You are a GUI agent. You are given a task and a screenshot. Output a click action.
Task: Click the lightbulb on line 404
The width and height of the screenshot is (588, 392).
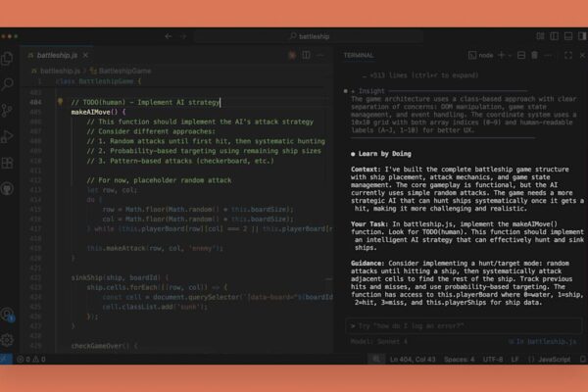[x=60, y=101]
